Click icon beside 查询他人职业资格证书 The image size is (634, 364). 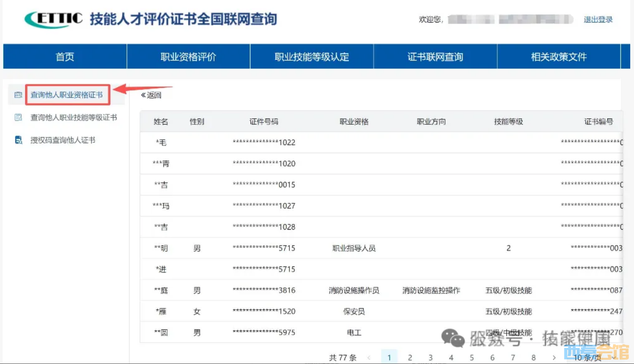coord(18,95)
